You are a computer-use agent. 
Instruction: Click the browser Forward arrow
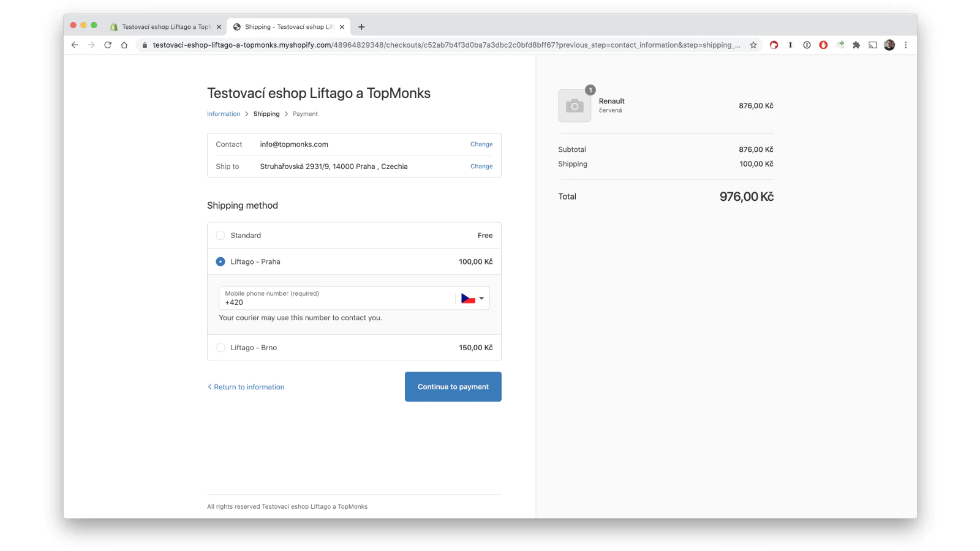point(91,45)
